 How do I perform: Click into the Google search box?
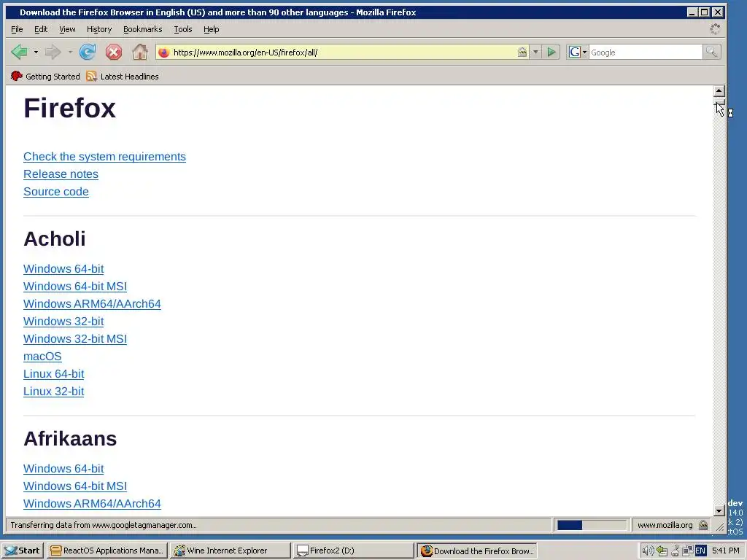pos(646,52)
